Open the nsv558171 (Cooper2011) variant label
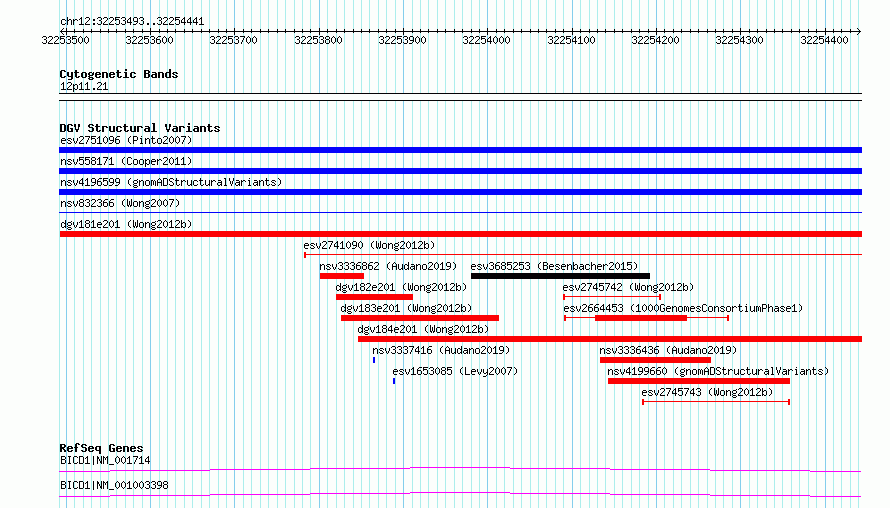The image size is (890, 508). [126, 161]
